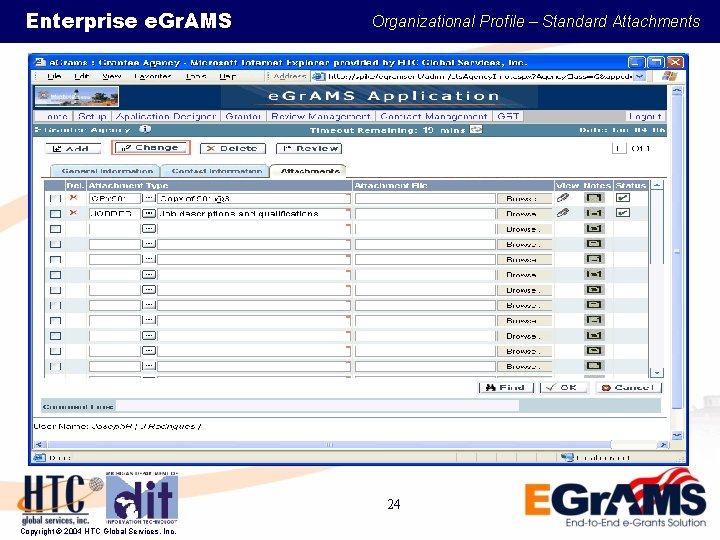Tick the checkbox on the Job descriptions row
Screen dimensions: 720x540
pyautogui.click(x=55, y=214)
